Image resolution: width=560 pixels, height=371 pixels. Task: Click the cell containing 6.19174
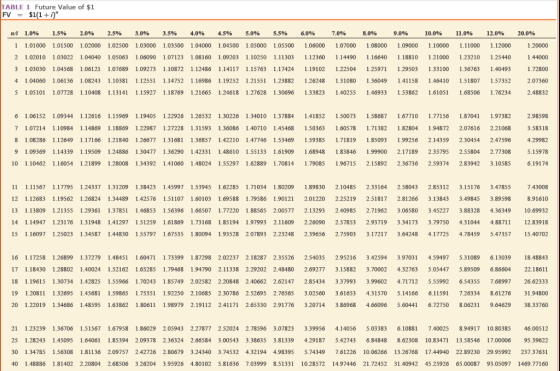click(x=538, y=164)
